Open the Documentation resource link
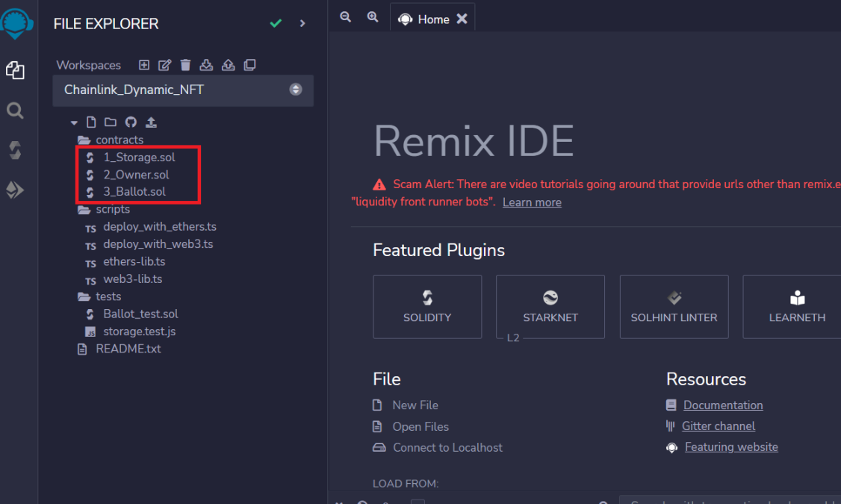Viewport: 841px width, 504px height. pos(722,405)
